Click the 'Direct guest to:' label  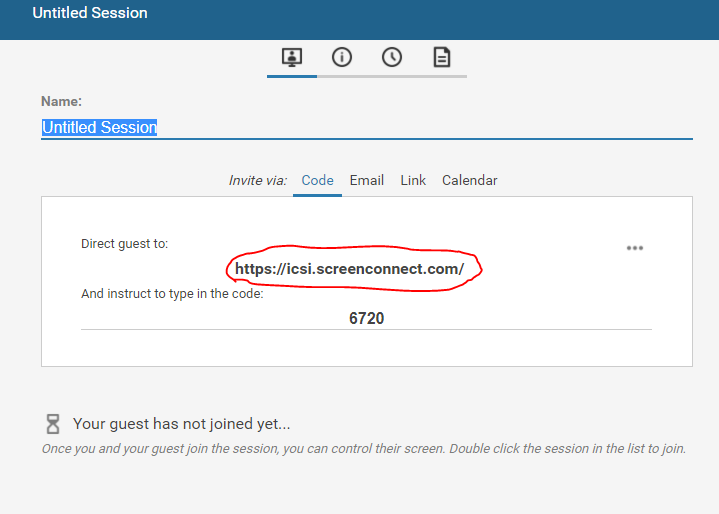pos(124,243)
